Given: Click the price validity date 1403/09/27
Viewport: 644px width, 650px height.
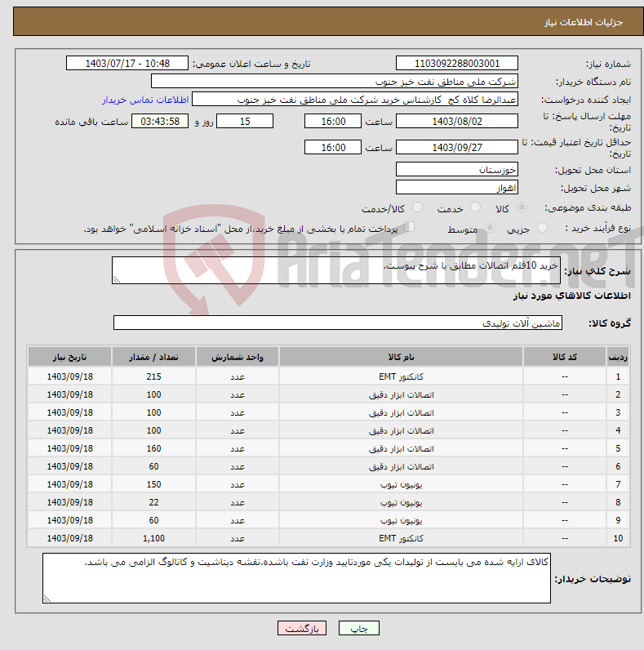Looking at the screenshot, I should pyautogui.click(x=457, y=147).
